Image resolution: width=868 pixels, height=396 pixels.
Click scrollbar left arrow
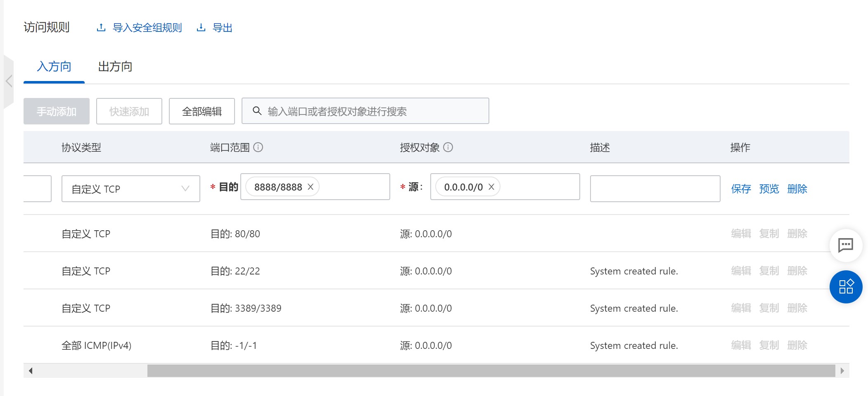pos(30,371)
